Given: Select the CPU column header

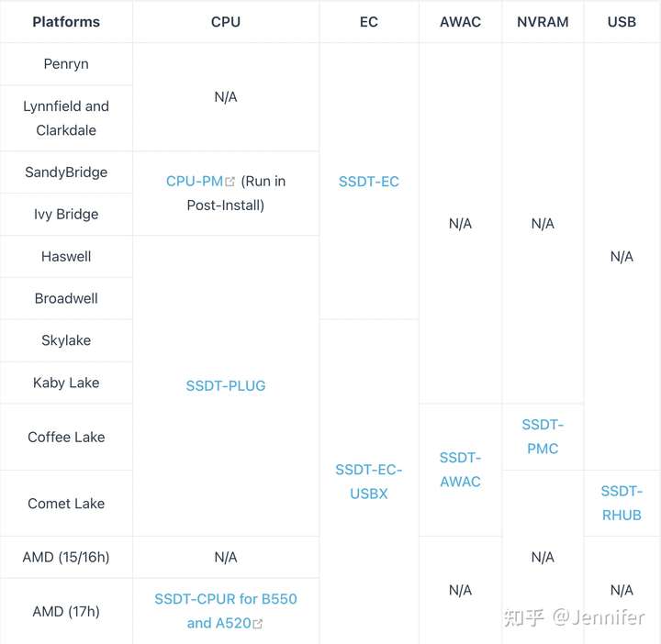Looking at the screenshot, I should [x=226, y=21].
